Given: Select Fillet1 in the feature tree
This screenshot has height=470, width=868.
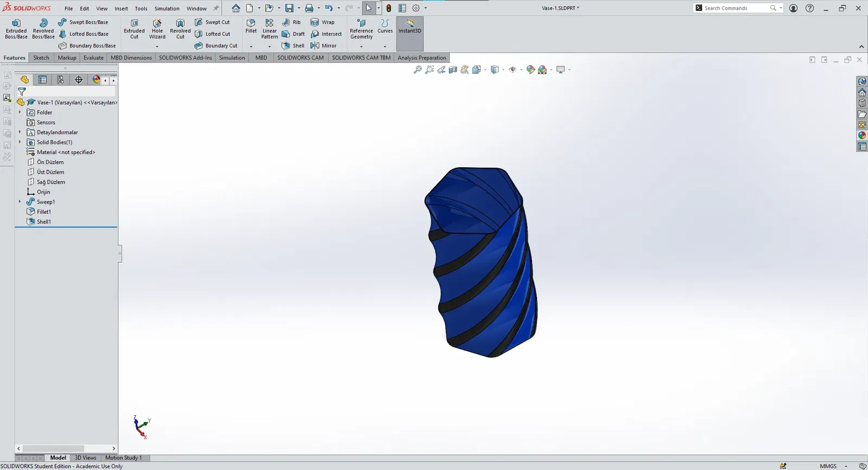Looking at the screenshot, I should (43, 212).
